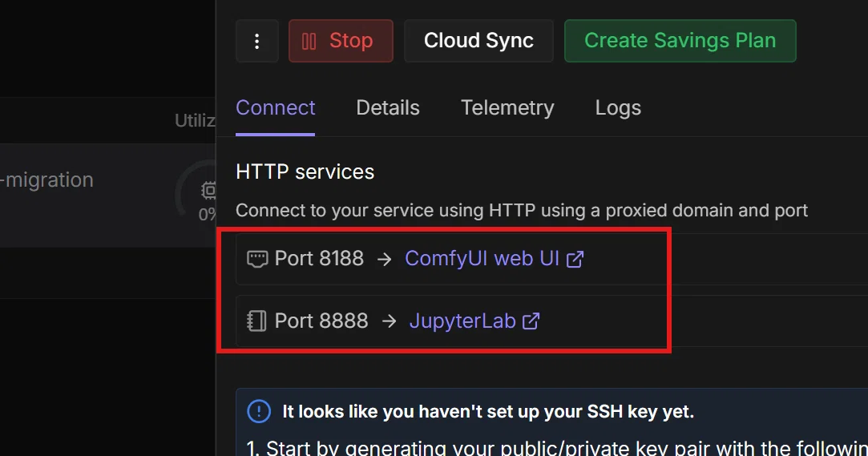
Task: Click the pause icon inside Stop button
Action: 309,41
